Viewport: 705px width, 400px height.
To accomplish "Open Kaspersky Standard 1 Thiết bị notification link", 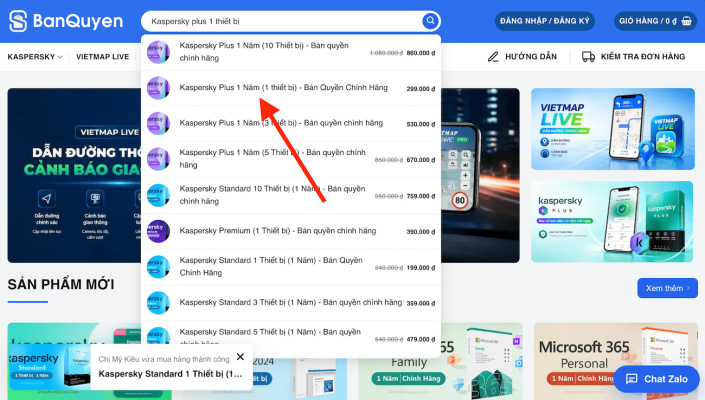I will pyautogui.click(x=170, y=374).
